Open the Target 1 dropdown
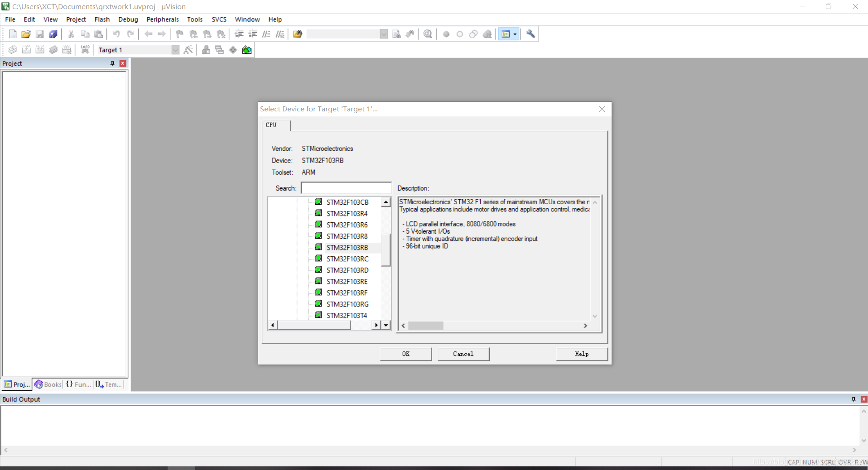Image resolution: width=868 pixels, height=470 pixels. pos(175,50)
